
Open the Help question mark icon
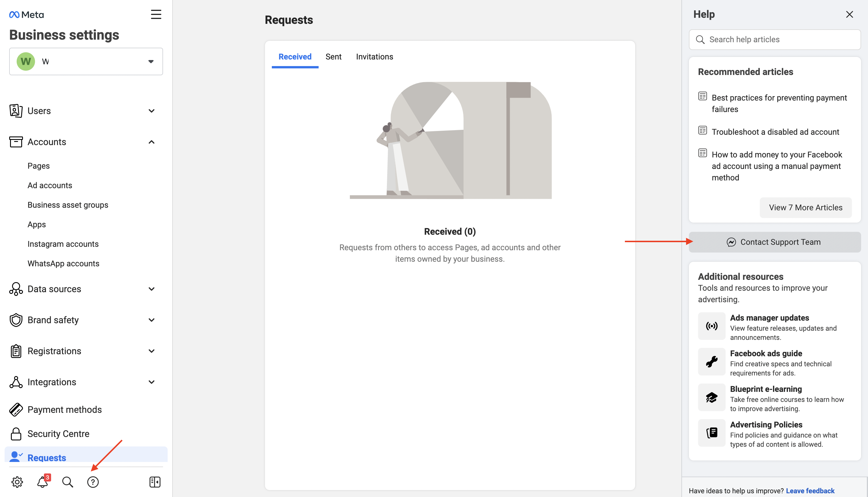click(93, 482)
